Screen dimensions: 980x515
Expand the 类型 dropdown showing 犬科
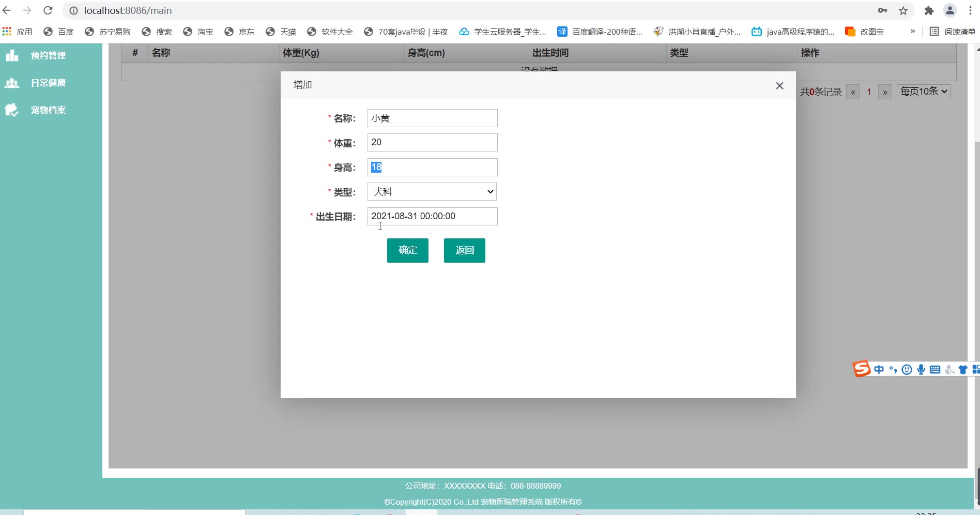(x=432, y=192)
